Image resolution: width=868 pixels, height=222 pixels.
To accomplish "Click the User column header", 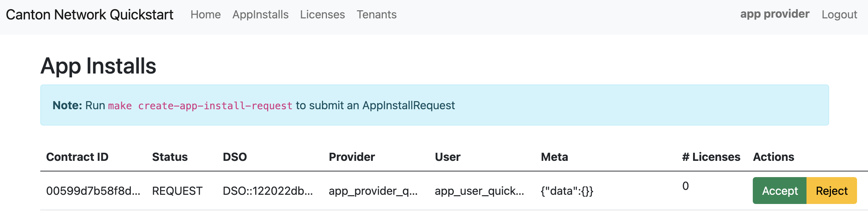I will pyautogui.click(x=447, y=157).
